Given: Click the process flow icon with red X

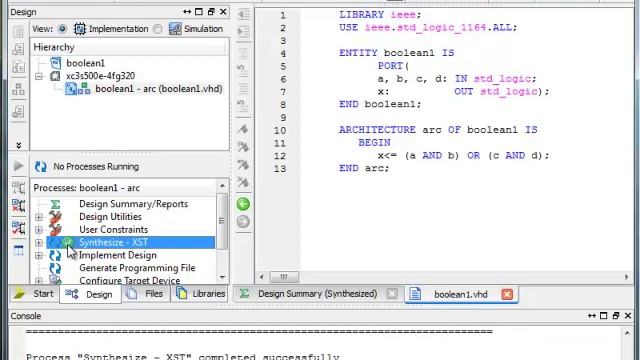Looking at the screenshot, I should pos(18,206).
